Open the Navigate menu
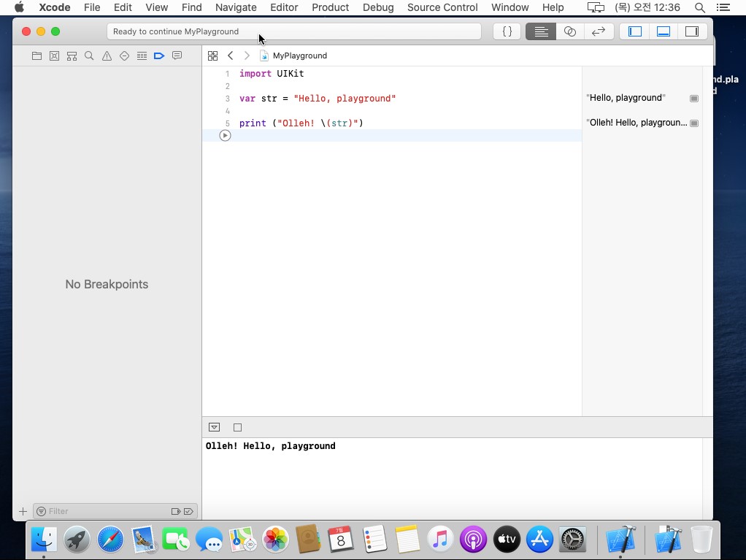 tap(236, 7)
